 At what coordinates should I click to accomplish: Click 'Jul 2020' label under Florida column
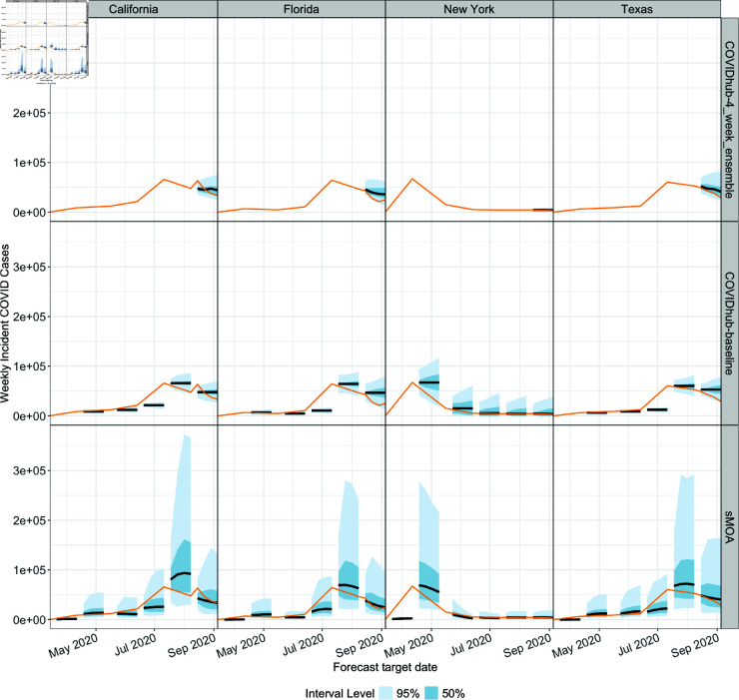(x=303, y=645)
